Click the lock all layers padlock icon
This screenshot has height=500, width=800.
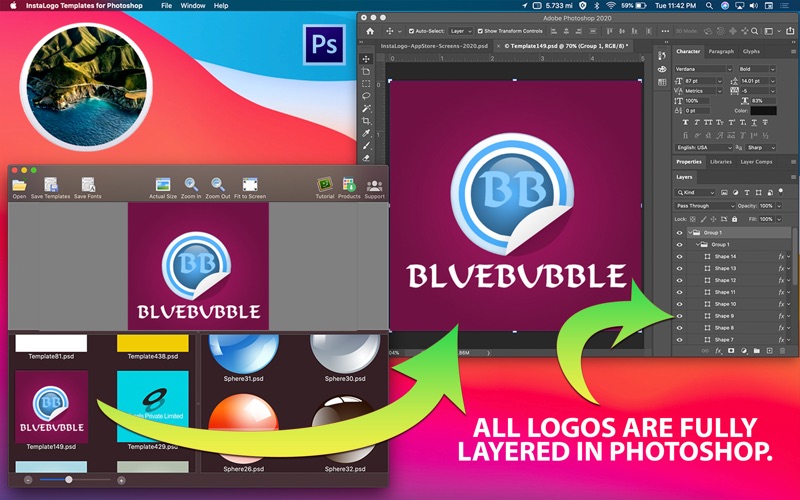(735, 219)
